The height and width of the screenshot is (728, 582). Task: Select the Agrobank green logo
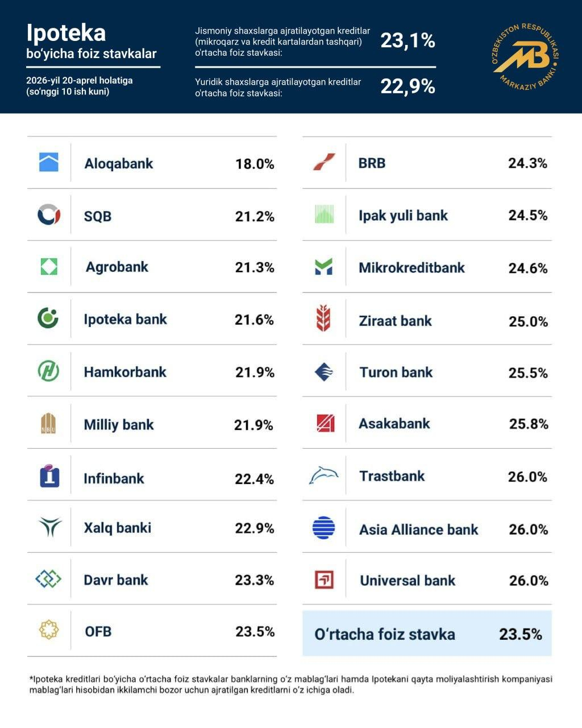click(49, 267)
